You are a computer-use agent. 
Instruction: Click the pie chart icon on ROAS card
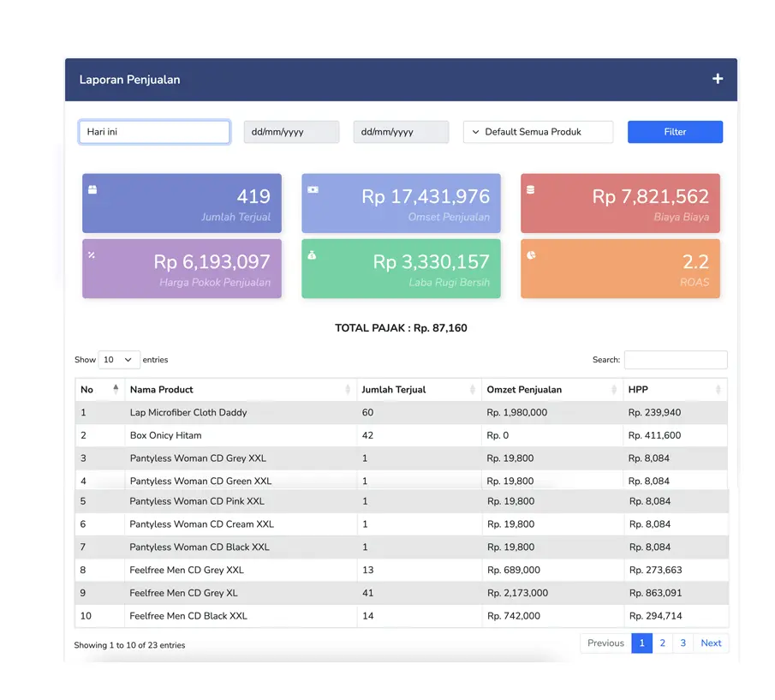(x=531, y=254)
